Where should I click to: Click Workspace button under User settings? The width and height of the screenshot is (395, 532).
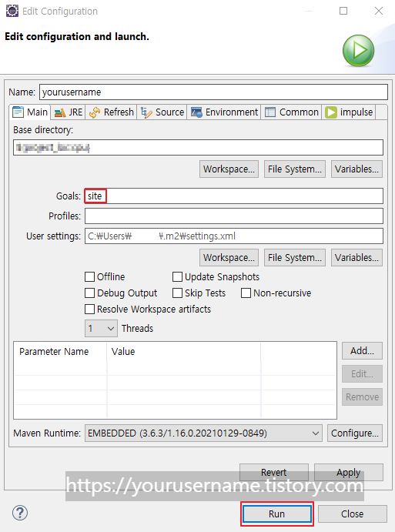229,257
